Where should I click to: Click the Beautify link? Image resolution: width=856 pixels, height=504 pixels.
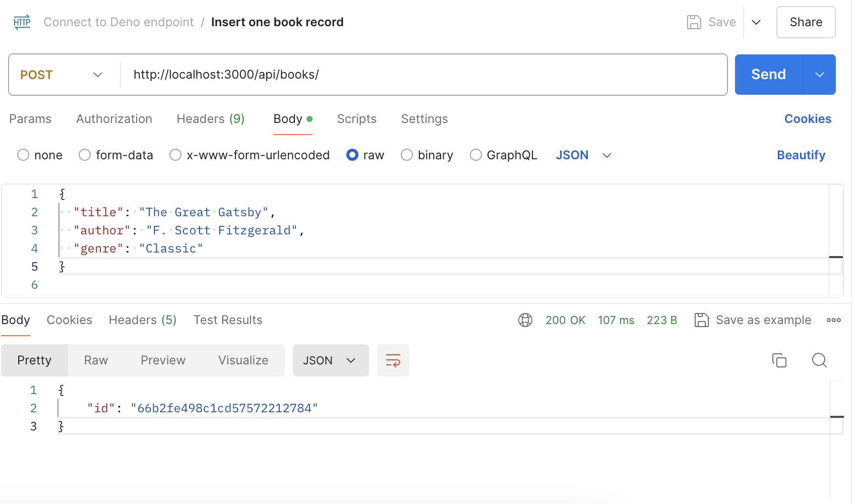click(801, 155)
